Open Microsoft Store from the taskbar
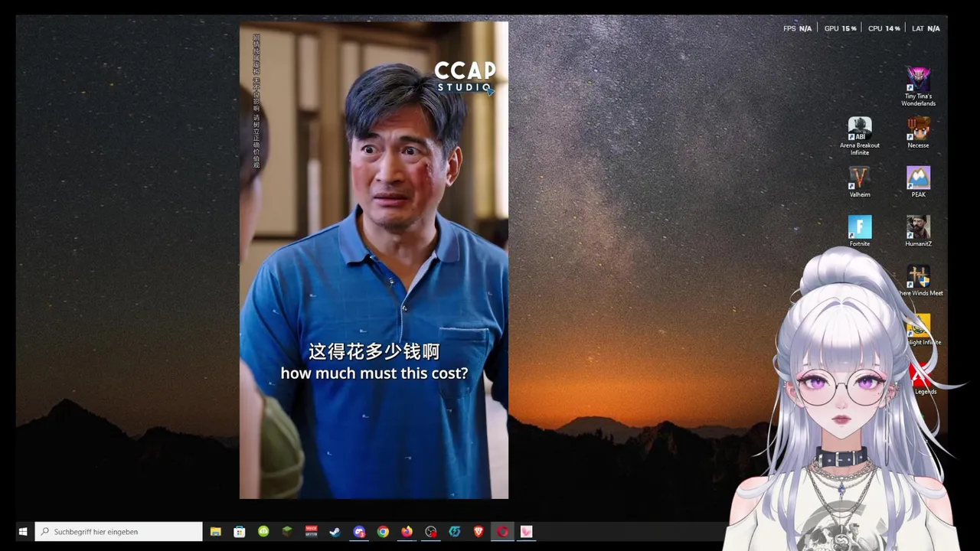This screenshot has height=551, width=980. pyautogui.click(x=240, y=531)
